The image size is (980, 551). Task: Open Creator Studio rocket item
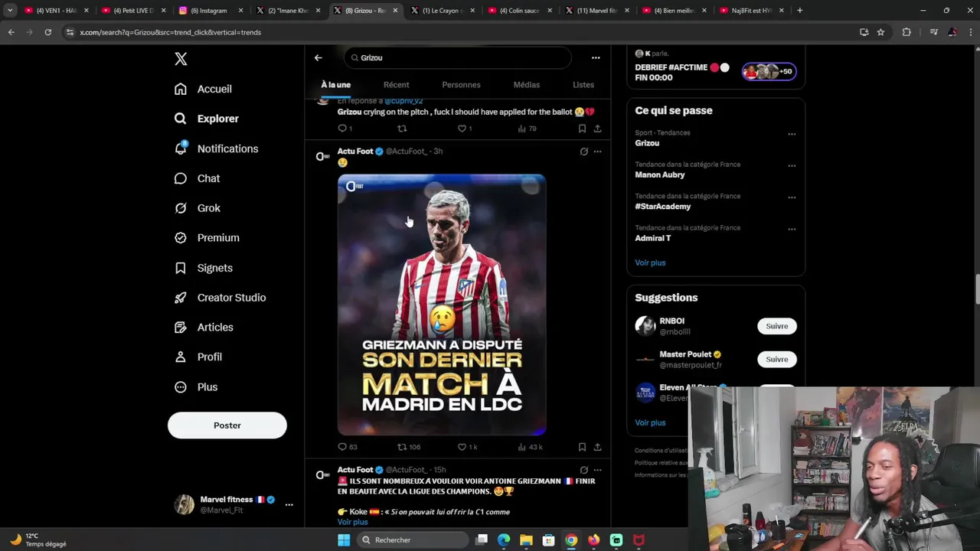[x=220, y=298]
